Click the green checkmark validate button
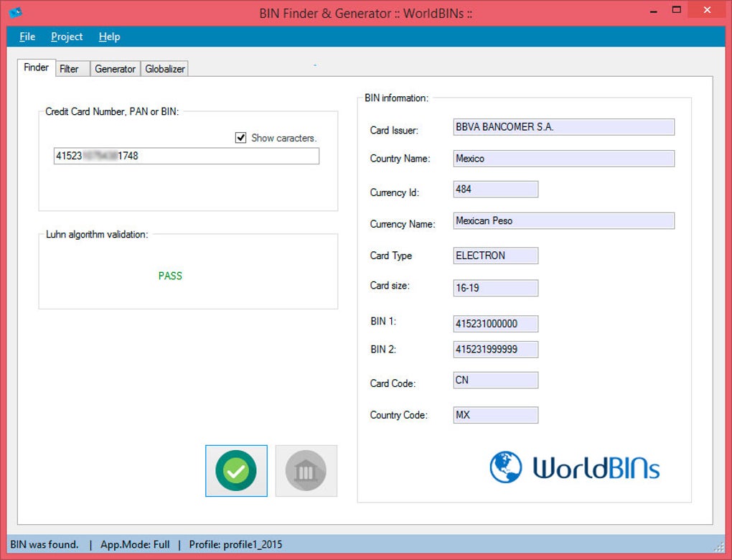This screenshot has width=732, height=560. pos(236,470)
